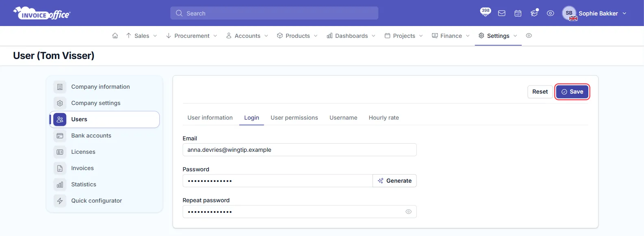Image resolution: width=644 pixels, height=236 pixels.
Task: Click the Invoices document icon
Action: point(60,168)
